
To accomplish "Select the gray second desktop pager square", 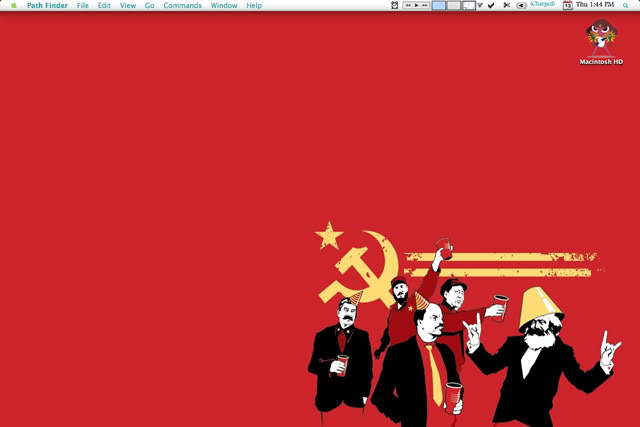I will point(453,5).
